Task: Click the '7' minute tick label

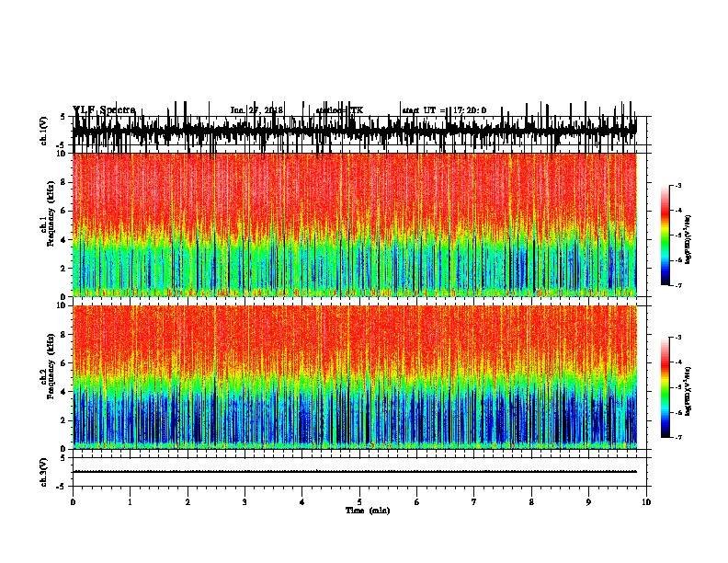Action: coord(474,502)
